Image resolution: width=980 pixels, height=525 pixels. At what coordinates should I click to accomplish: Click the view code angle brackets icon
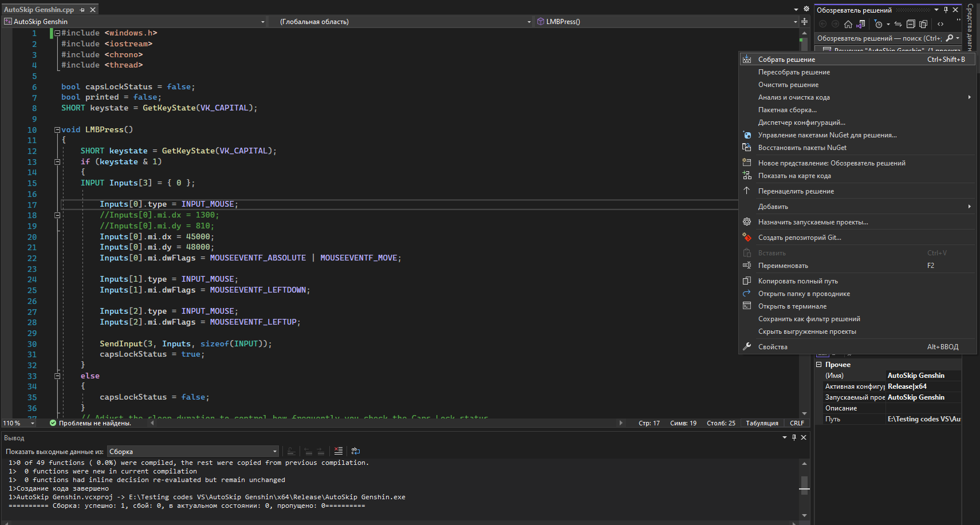[940, 24]
